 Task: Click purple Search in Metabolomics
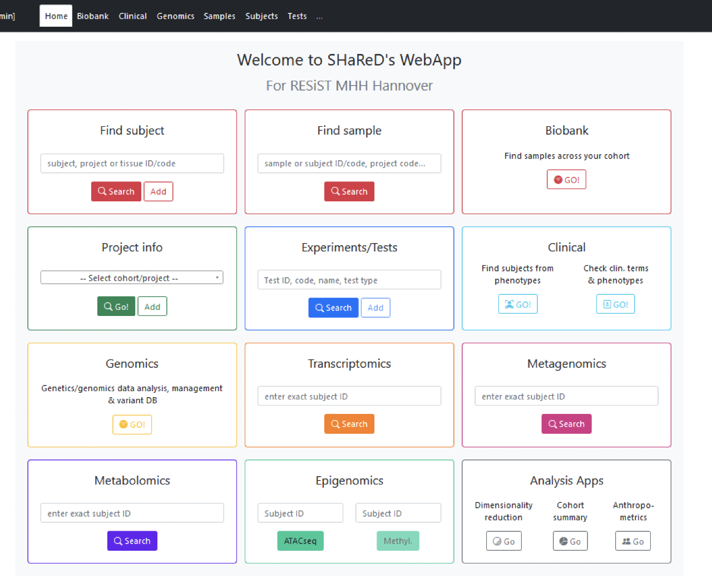132,541
